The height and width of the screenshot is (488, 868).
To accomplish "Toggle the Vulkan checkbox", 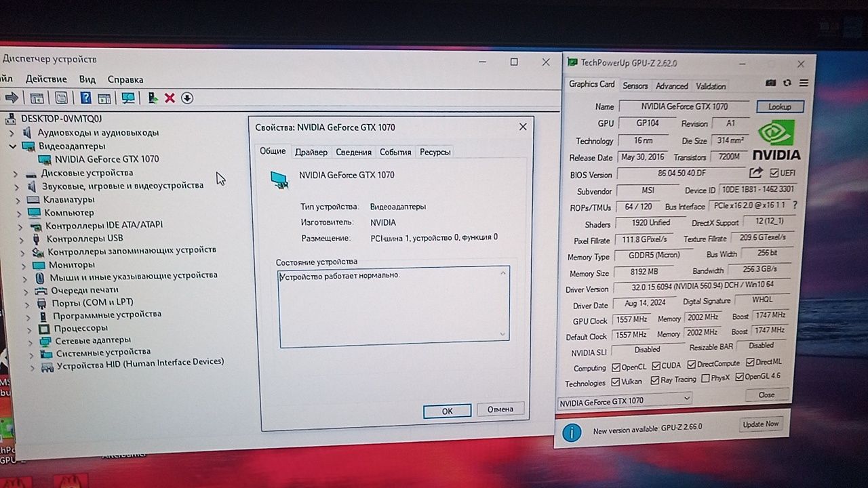I will coord(616,382).
